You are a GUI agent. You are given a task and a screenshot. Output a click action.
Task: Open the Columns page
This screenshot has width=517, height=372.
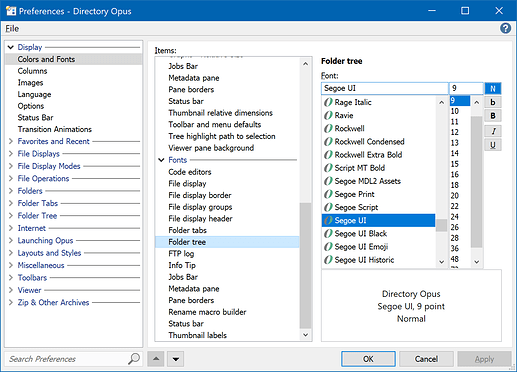coord(32,71)
